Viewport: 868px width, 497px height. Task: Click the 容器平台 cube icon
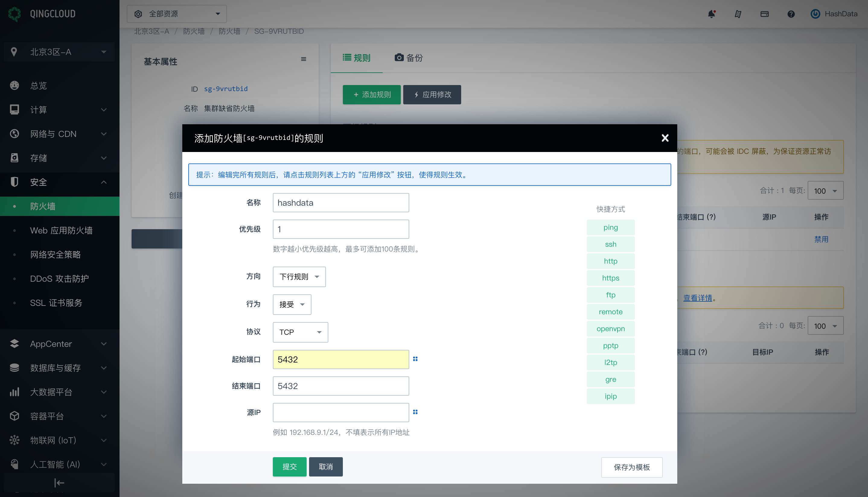(x=14, y=416)
